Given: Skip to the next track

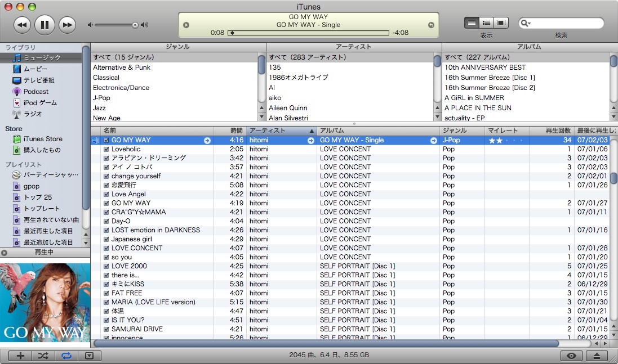Looking at the screenshot, I should tap(68, 25).
